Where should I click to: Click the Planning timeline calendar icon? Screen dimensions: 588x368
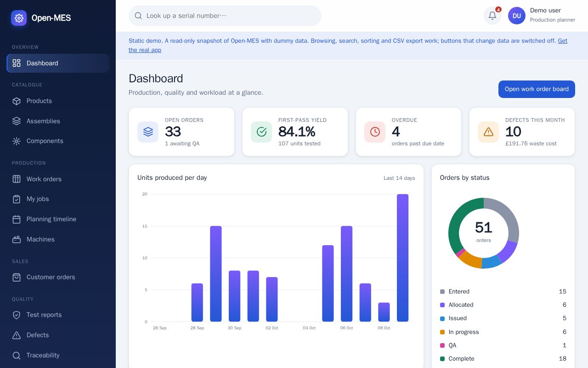(17, 219)
